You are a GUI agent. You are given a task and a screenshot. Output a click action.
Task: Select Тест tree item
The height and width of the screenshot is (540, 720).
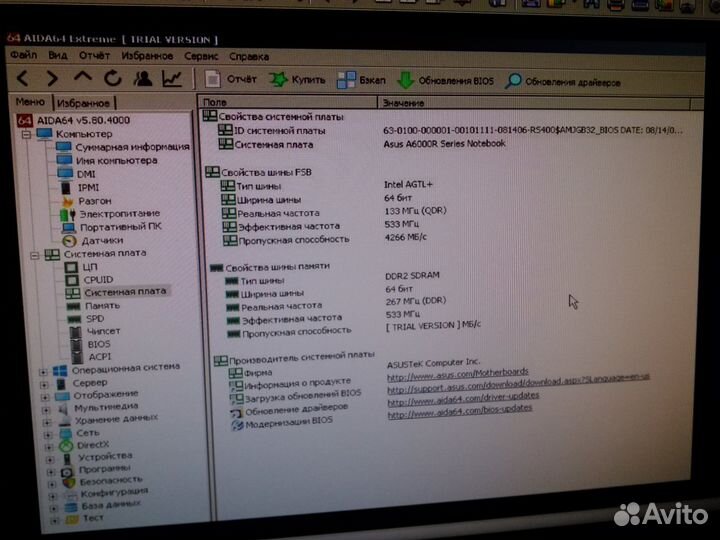[93, 518]
